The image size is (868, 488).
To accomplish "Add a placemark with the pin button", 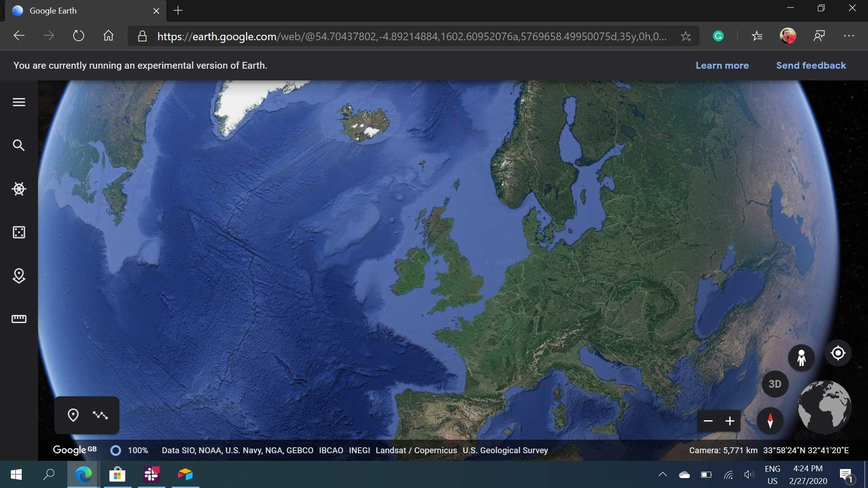I will tap(73, 415).
